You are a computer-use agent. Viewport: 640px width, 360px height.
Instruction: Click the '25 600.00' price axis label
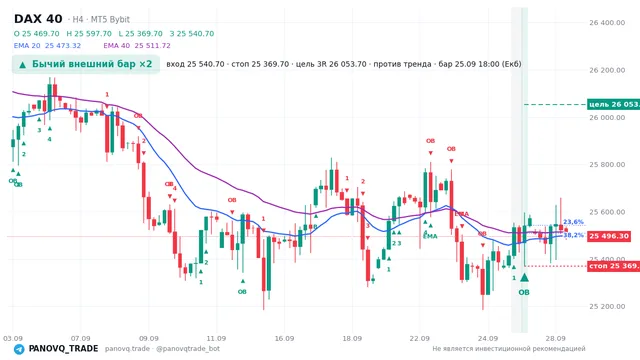(607, 212)
